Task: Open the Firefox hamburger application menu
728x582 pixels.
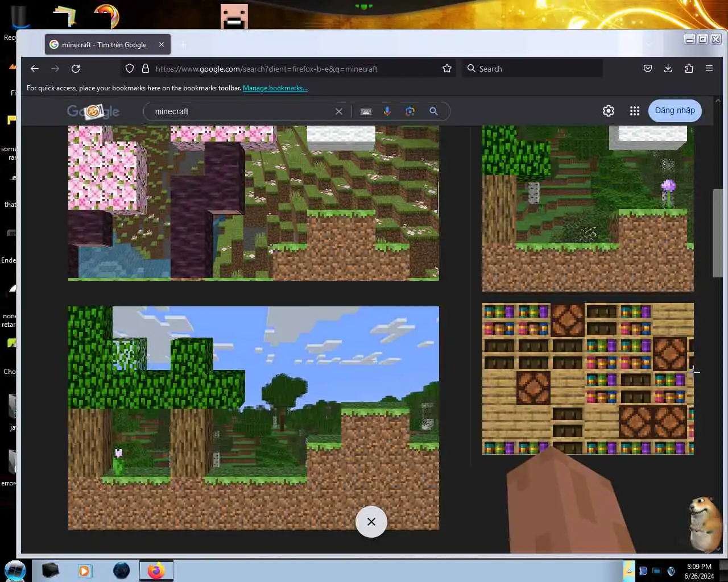Action: click(x=709, y=69)
